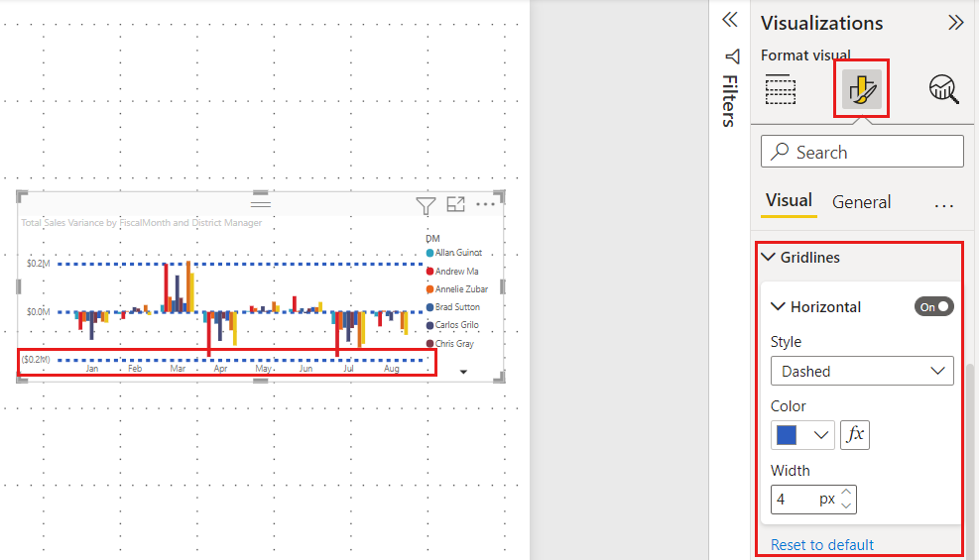Click the conditional formatting fx button
The image size is (979, 560).
[855, 435]
